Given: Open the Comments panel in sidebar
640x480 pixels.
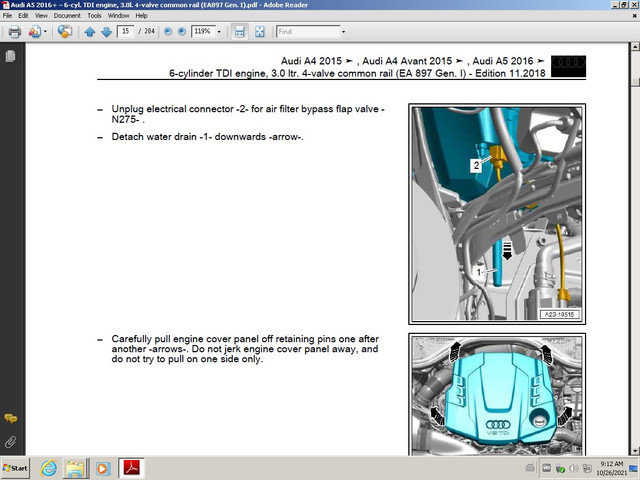Looking at the screenshot, I should tap(11, 418).
